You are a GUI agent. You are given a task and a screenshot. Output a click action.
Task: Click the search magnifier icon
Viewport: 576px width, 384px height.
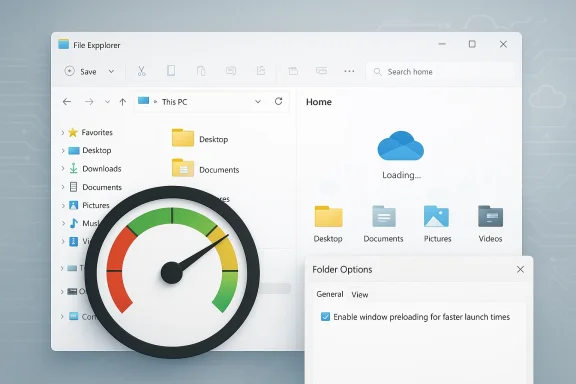point(377,72)
